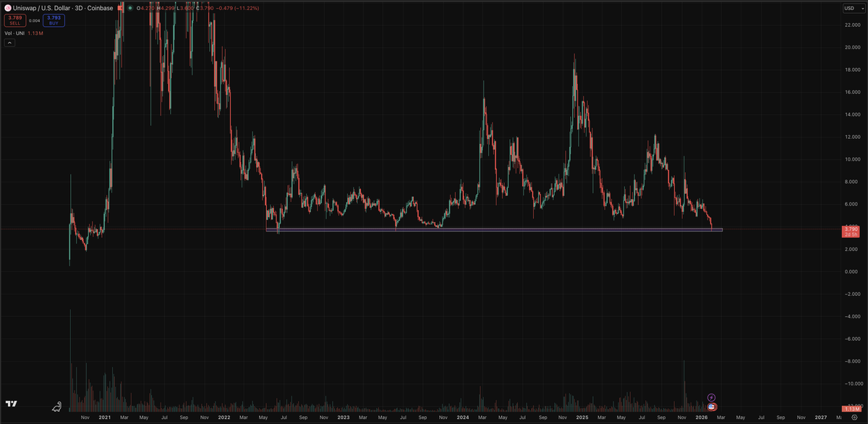
Task: Open chart settings via the gear icon
Action: tap(854, 418)
